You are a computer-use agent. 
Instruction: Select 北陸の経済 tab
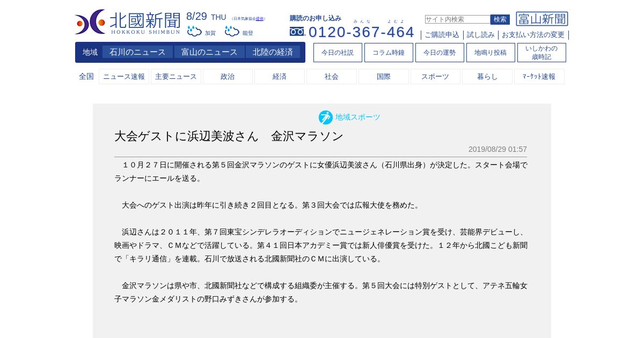coord(273,52)
